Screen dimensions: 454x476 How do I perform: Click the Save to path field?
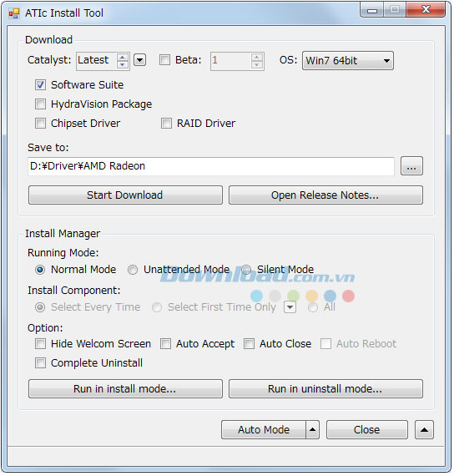(x=212, y=167)
